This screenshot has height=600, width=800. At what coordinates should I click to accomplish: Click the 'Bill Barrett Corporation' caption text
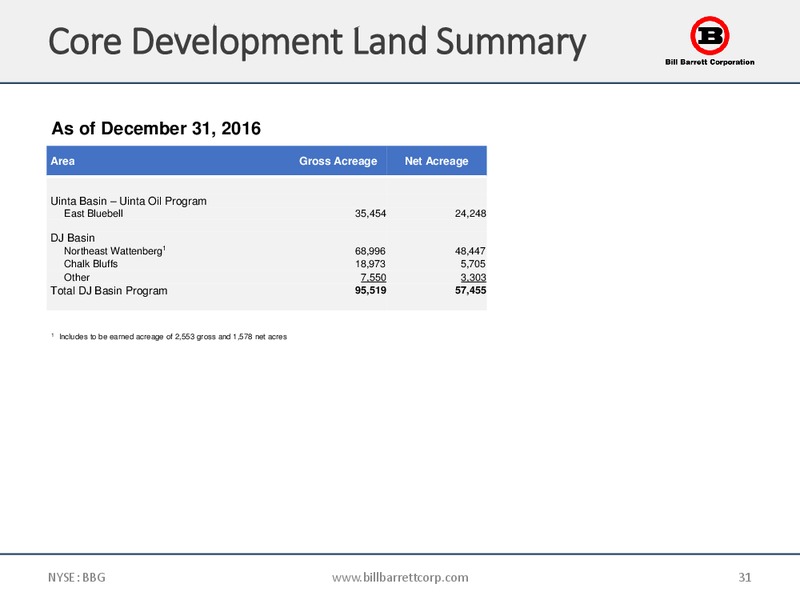tap(710, 62)
